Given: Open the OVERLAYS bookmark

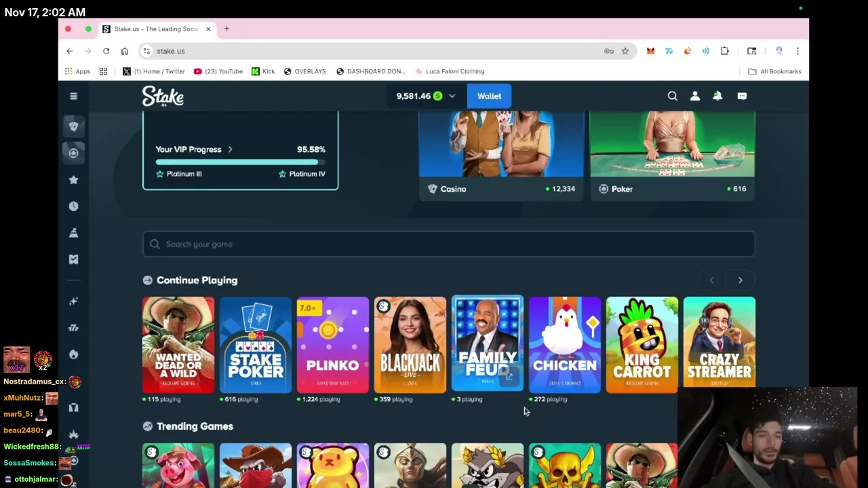Looking at the screenshot, I should [x=304, y=71].
